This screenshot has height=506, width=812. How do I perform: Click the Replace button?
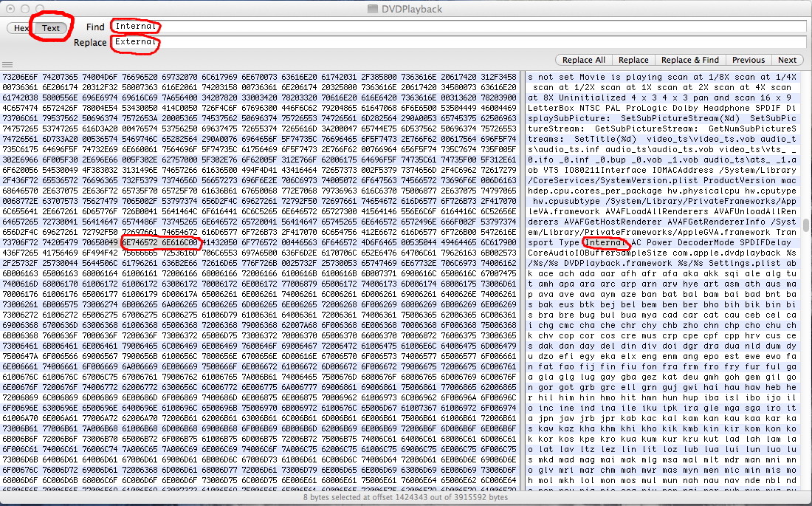(x=633, y=60)
